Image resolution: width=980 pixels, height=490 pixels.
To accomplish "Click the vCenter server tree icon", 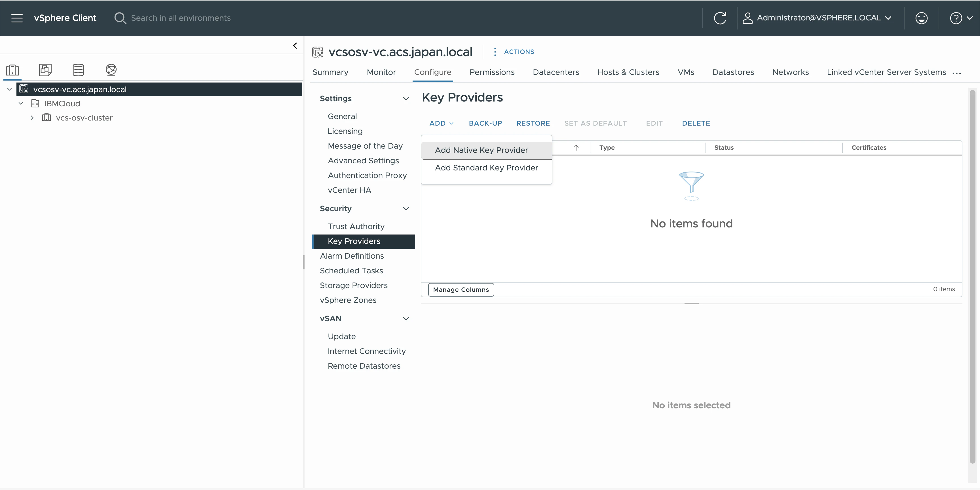I will 24,89.
